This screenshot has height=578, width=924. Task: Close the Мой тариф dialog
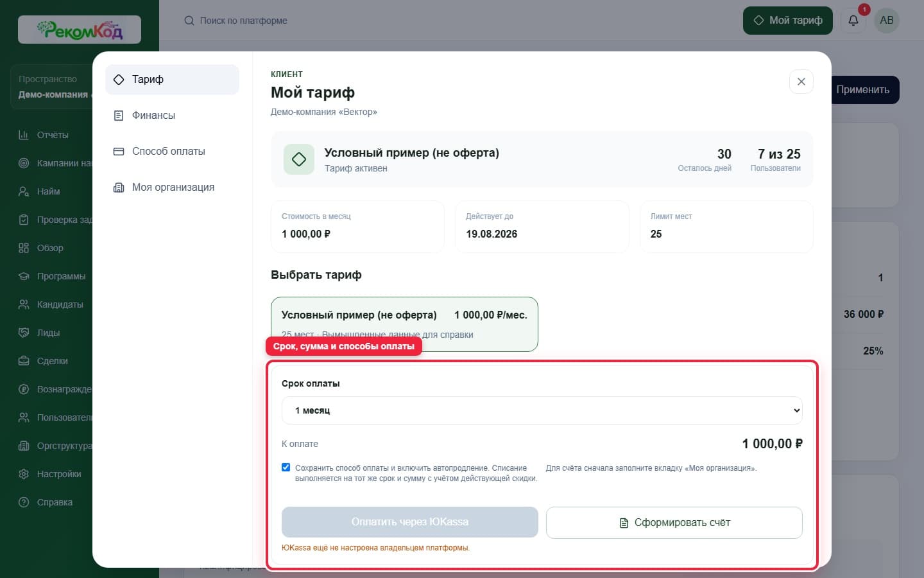[801, 82]
